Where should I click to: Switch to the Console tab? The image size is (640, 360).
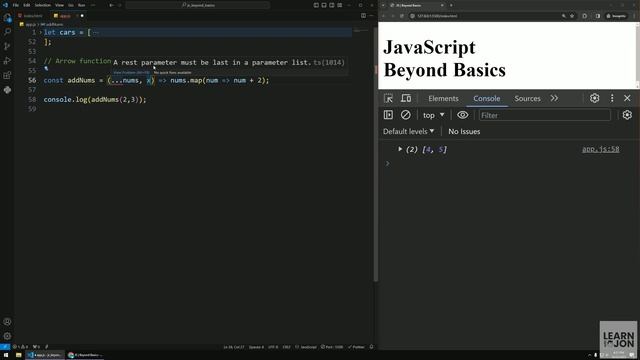click(487, 98)
